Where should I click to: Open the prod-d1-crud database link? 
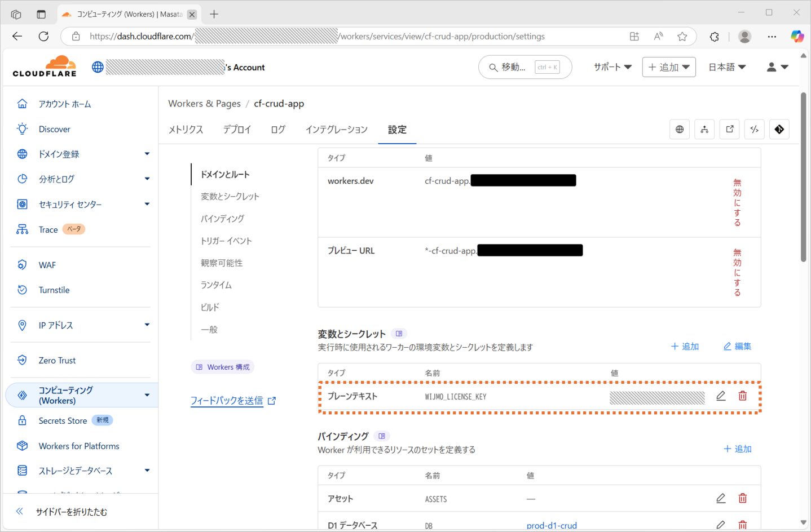coord(552,525)
